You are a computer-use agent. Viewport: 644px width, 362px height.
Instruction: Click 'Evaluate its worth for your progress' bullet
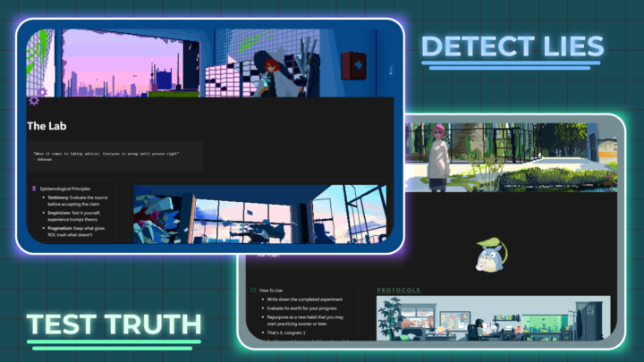click(x=301, y=308)
